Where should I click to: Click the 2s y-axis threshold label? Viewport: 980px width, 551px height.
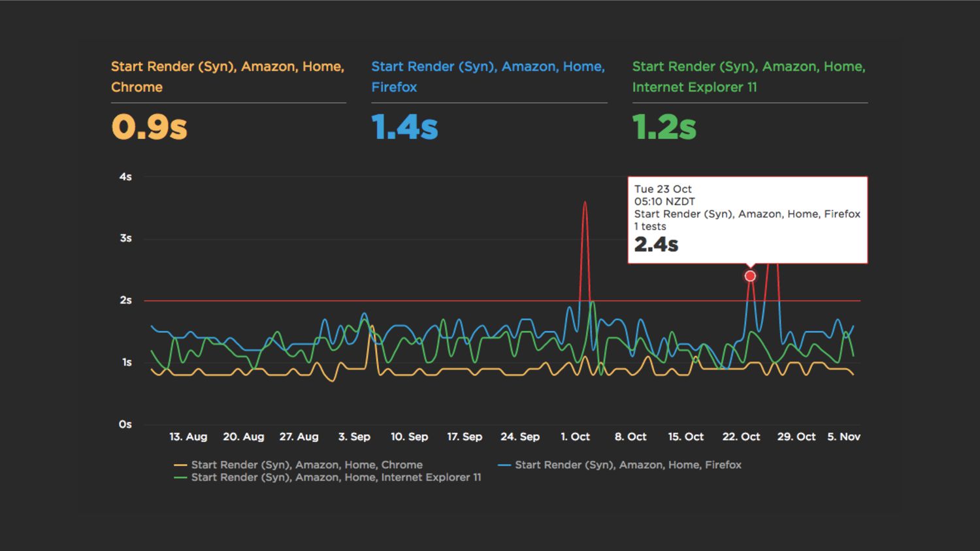click(x=125, y=300)
